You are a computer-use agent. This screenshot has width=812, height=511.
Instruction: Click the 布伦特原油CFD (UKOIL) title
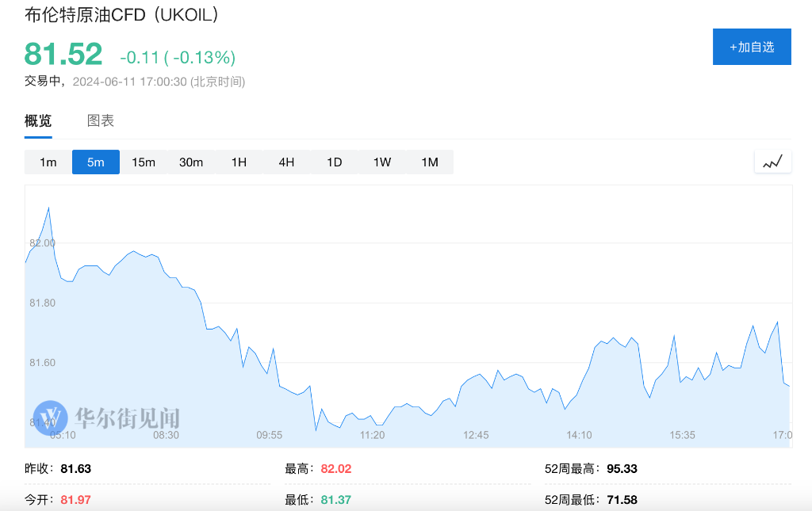pos(119,14)
